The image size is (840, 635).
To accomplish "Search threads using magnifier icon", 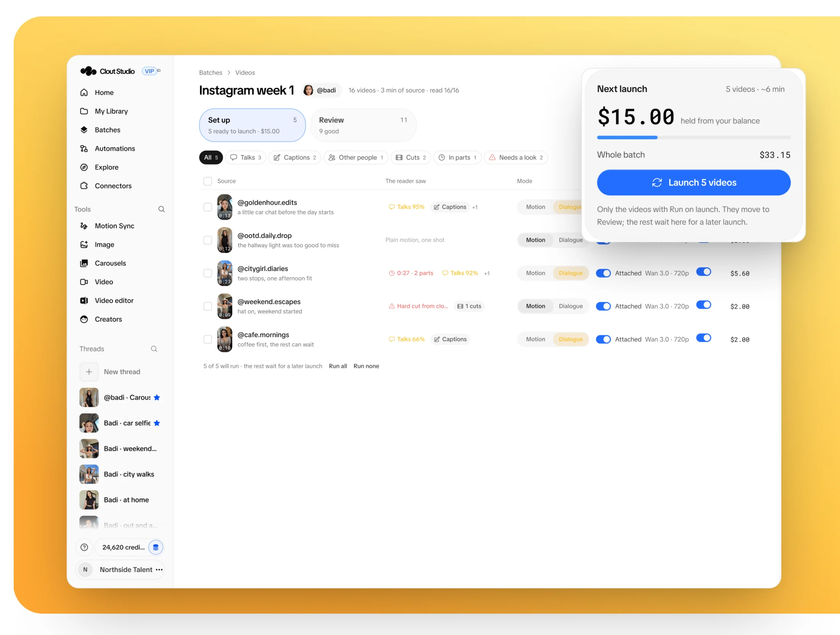I will point(154,349).
